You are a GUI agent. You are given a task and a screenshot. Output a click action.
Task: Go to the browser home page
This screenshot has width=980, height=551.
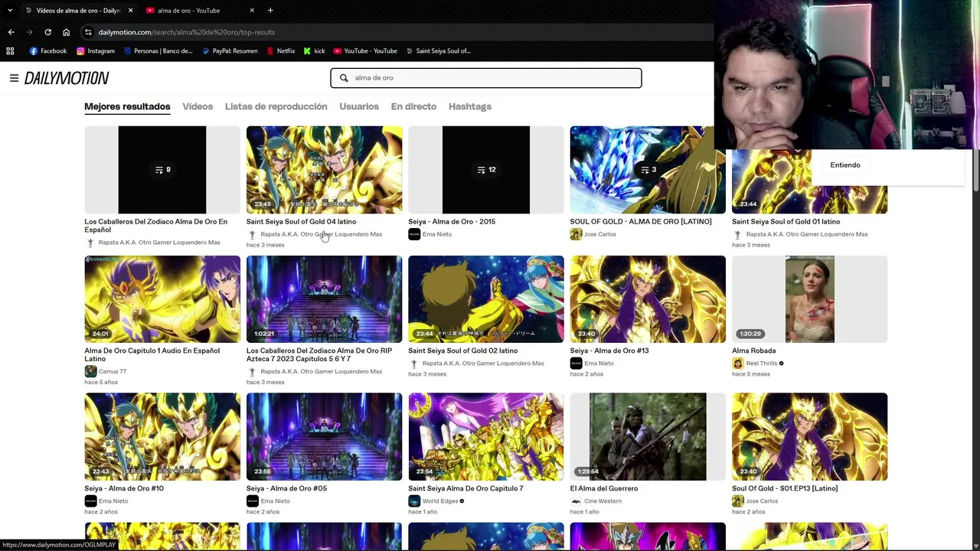66,32
